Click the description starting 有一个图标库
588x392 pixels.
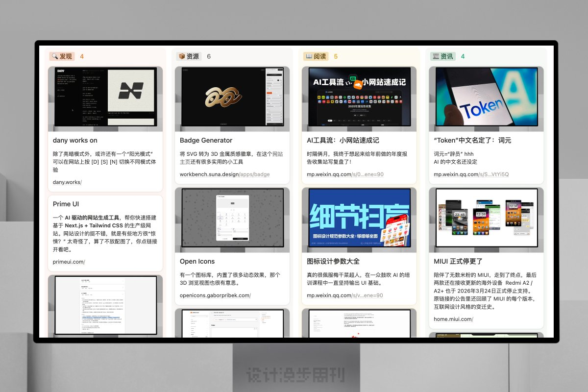point(230,279)
